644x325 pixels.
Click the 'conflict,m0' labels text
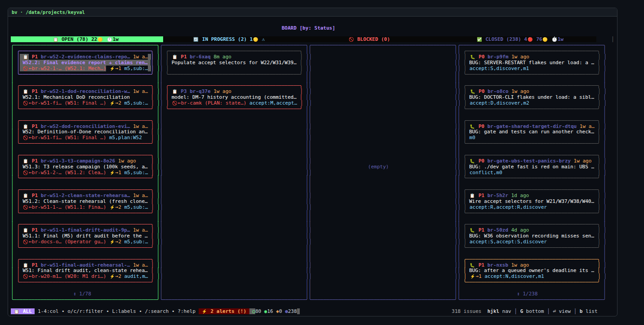coord(486,173)
